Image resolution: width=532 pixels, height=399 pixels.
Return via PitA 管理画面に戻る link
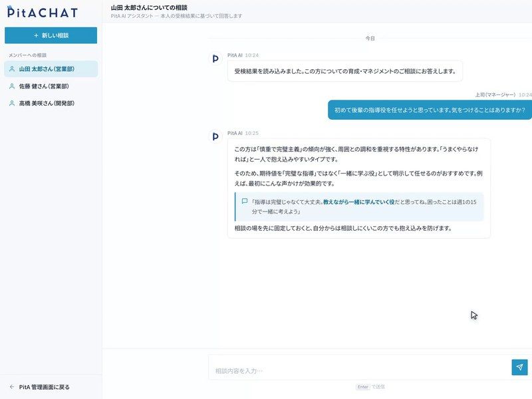[x=44, y=387]
